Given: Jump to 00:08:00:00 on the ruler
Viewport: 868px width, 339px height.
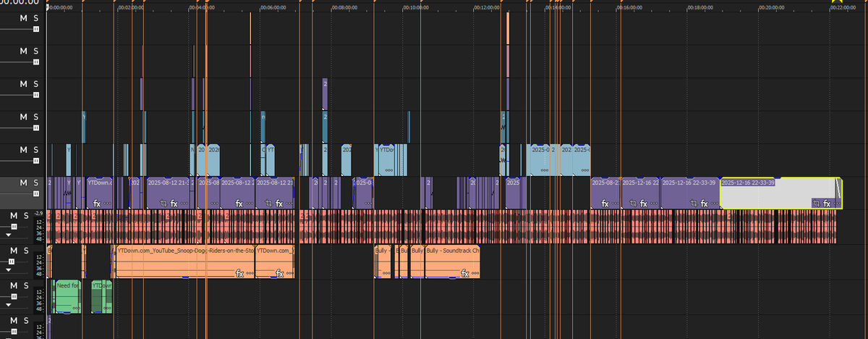Looking at the screenshot, I should point(344,7).
